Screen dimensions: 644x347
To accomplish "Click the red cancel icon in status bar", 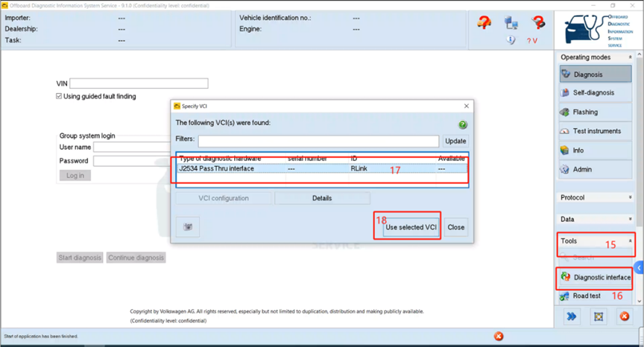I will coord(499,337).
